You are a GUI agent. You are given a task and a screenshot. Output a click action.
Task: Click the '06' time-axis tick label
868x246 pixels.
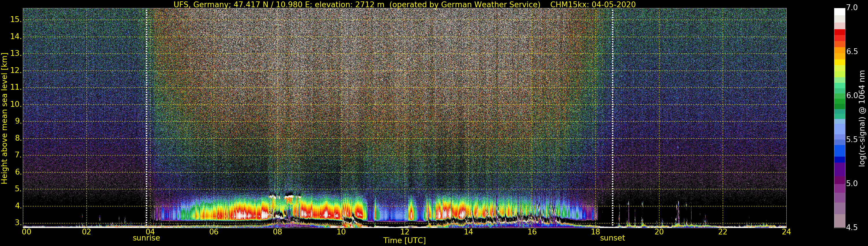[214, 232]
